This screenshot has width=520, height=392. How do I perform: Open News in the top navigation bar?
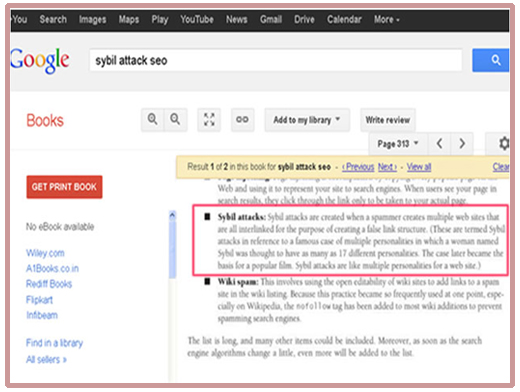click(237, 19)
